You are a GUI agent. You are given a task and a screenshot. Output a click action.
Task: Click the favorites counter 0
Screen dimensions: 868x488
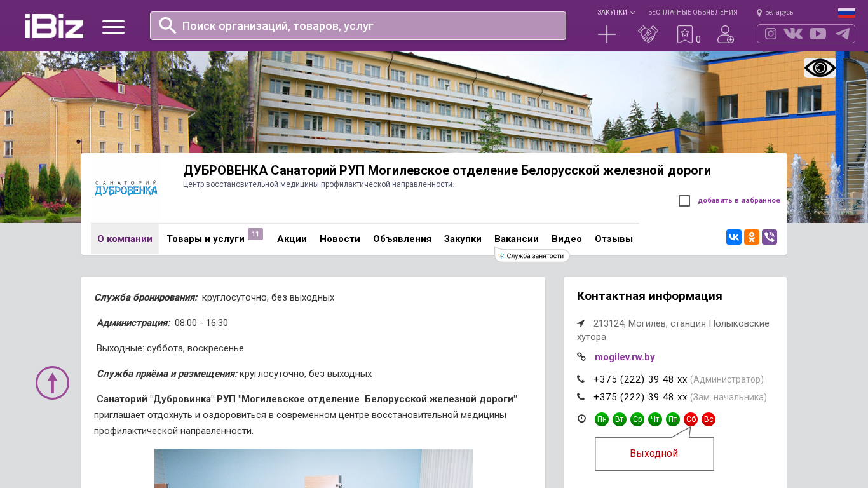click(698, 39)
